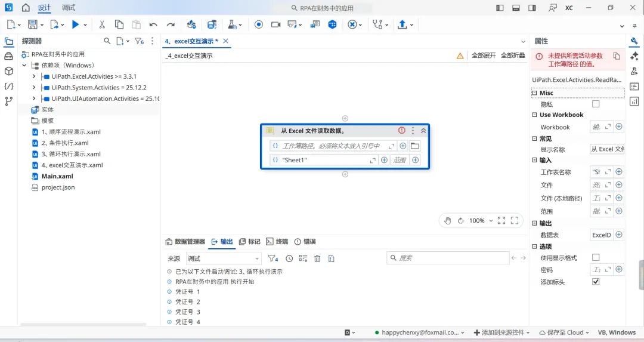Image resolution: width=644 pixels, height=342 pixels.
Task: Click the 范围 field in Excel activity
Action: (x=400, y=160)
